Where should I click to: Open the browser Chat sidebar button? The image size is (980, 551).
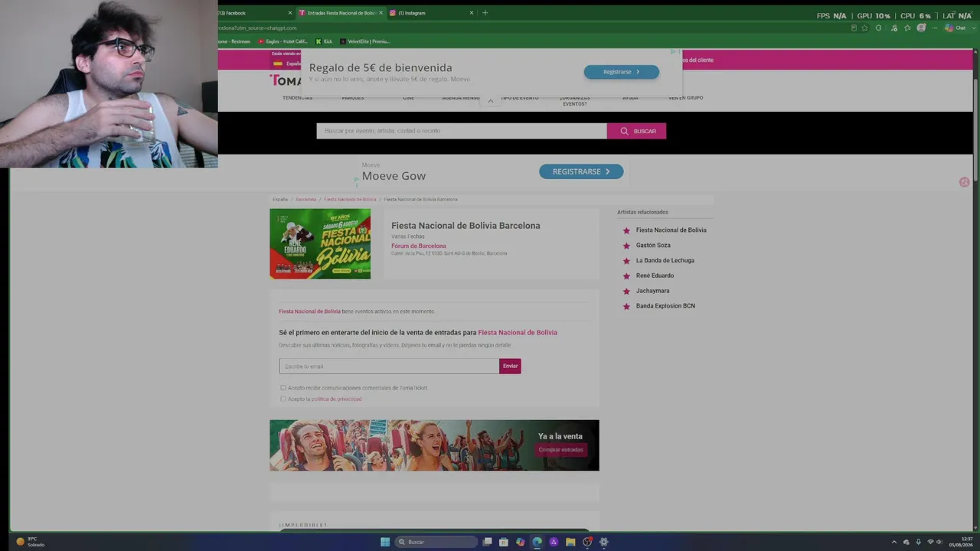955,28
